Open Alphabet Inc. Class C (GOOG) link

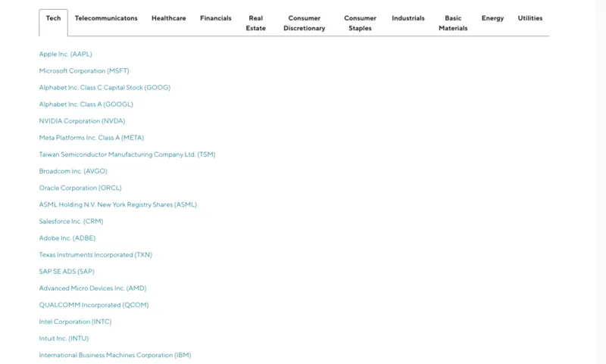point(105,88)
